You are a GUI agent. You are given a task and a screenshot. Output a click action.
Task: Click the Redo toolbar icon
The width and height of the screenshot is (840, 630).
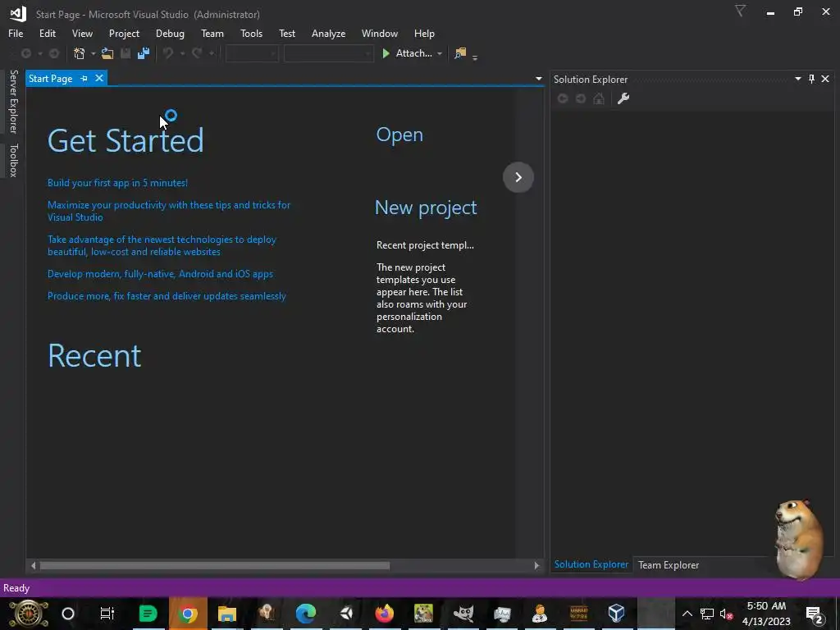[197, 53]
